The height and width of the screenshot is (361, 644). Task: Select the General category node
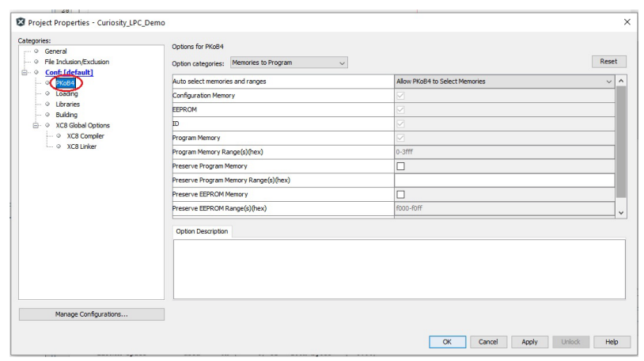pyautogui.click(x=55, y=51)
